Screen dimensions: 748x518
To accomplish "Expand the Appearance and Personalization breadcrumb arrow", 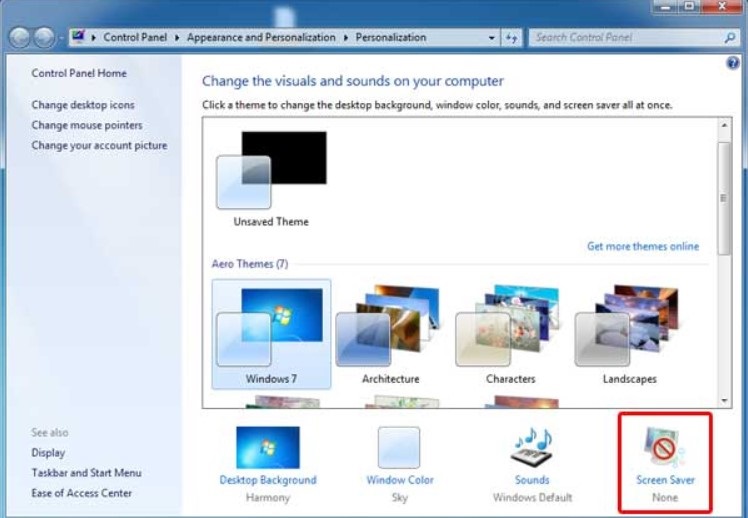I will (348, 38).
